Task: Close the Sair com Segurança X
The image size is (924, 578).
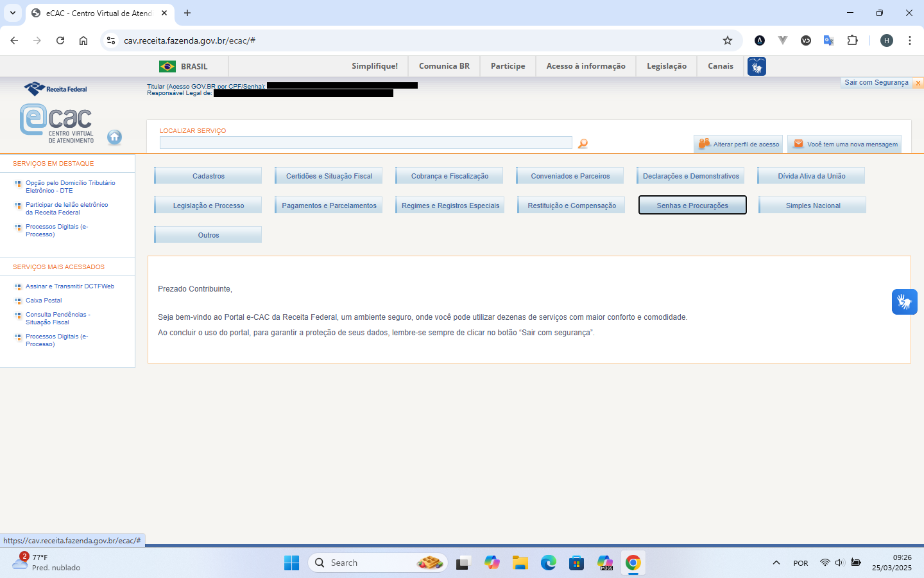Action: pos(918,83)
